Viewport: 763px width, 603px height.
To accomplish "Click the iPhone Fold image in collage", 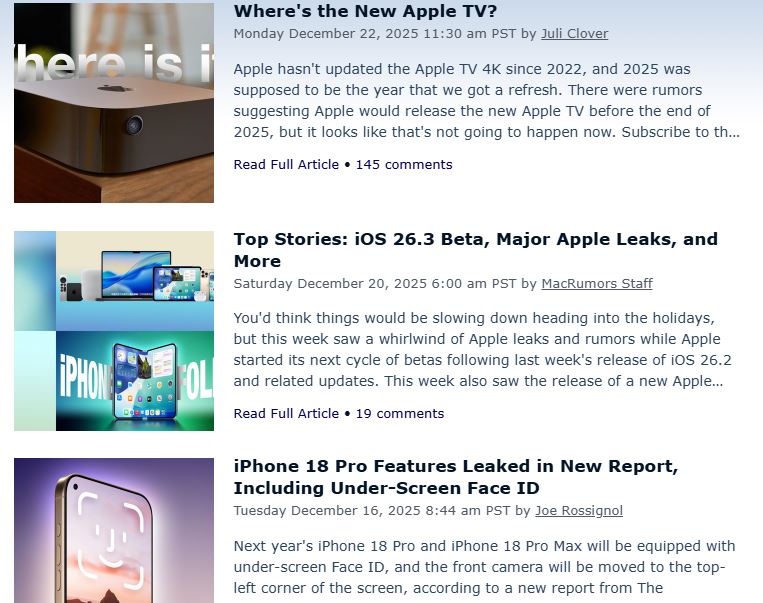I will (135, 381).
